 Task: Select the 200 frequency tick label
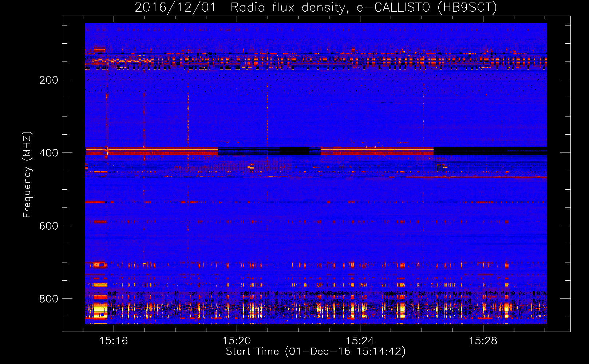[49, 80]
